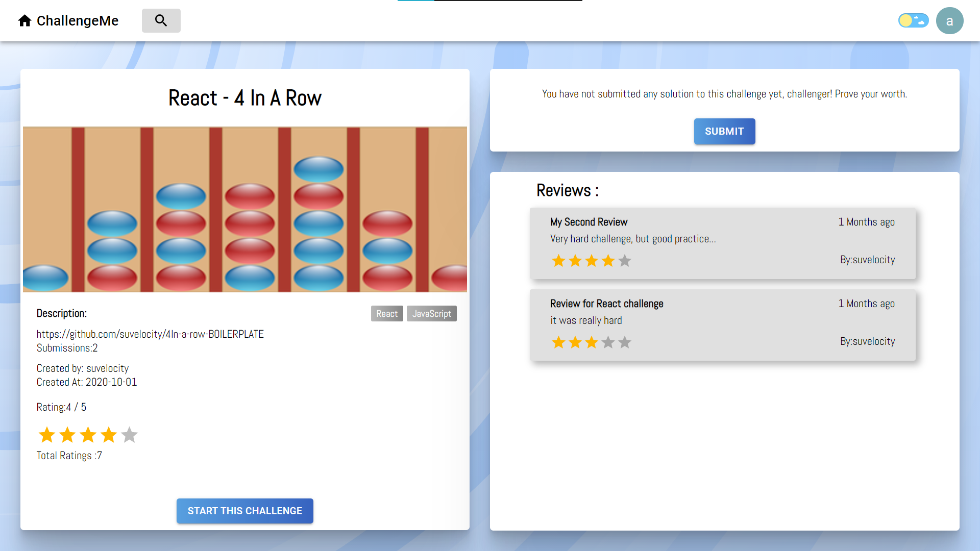This screenshot has height=551, width=980.
Task: Open Review for React challenge title
Action: [606, 304]
